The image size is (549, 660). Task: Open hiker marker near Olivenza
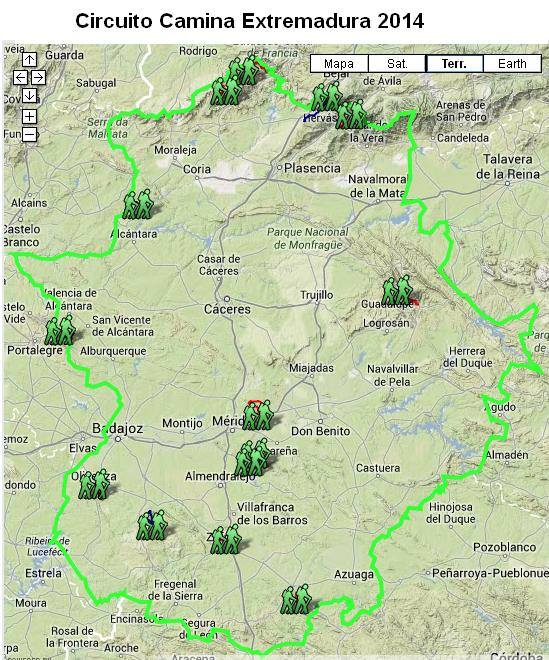tap(94, 484)
